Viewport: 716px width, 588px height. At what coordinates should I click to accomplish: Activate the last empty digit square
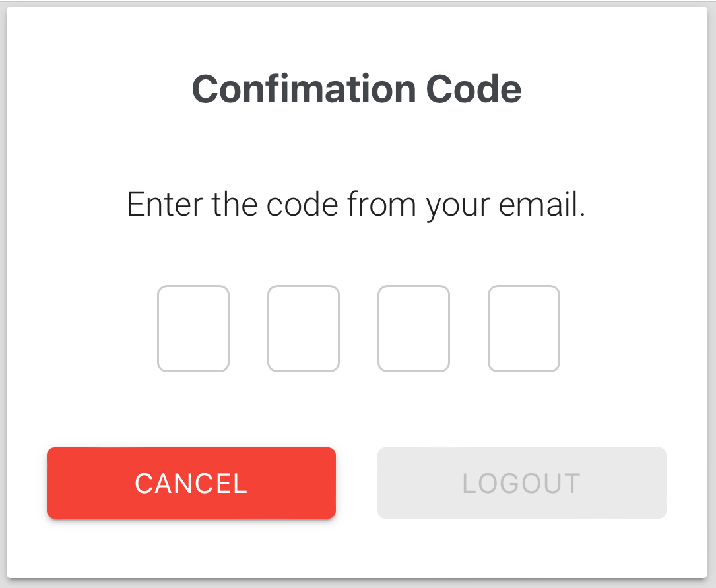pyautogui.click(x=524, y=329)
